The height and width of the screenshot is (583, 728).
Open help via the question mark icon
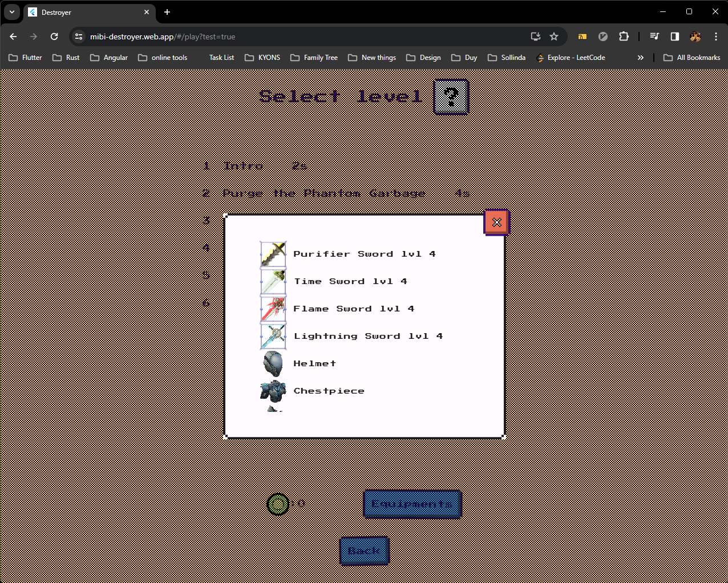[x=451, y=96]
